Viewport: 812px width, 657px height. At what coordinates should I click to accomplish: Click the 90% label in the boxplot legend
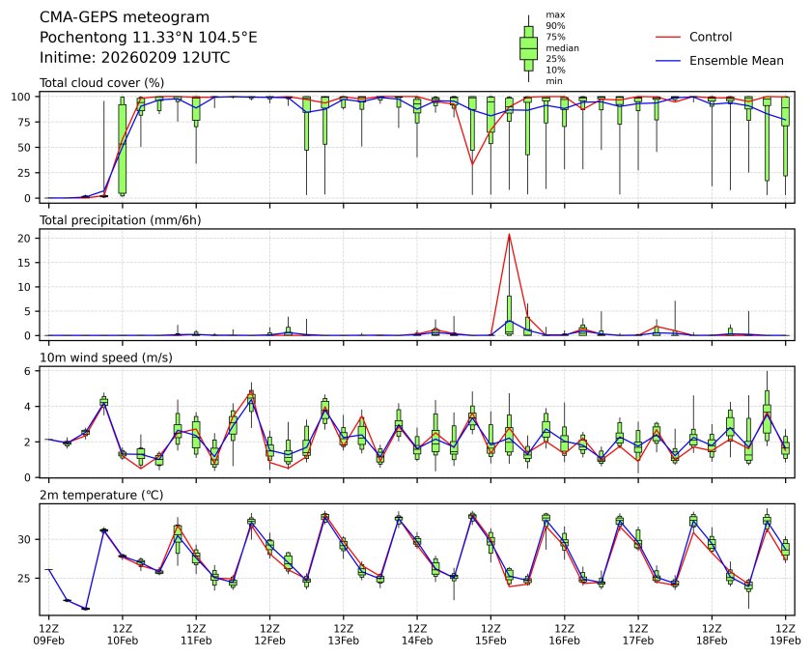point(555,26)
